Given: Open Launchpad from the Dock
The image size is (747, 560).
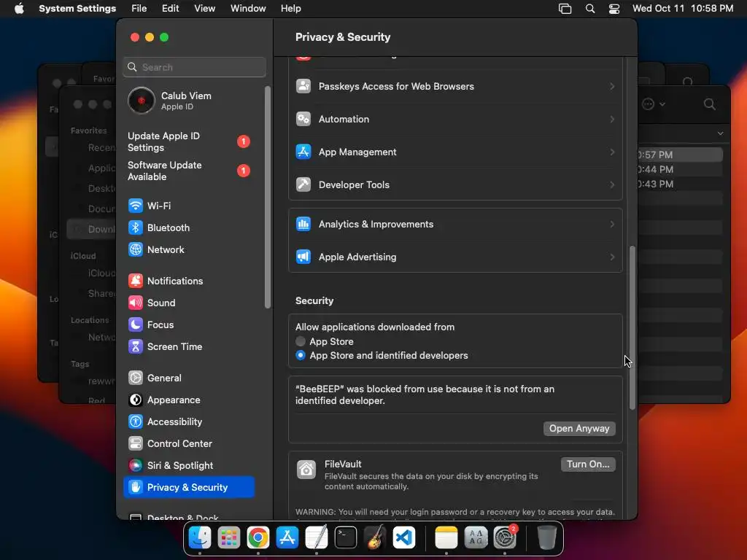Looking at the screenshot, I should tap(228, 537).
